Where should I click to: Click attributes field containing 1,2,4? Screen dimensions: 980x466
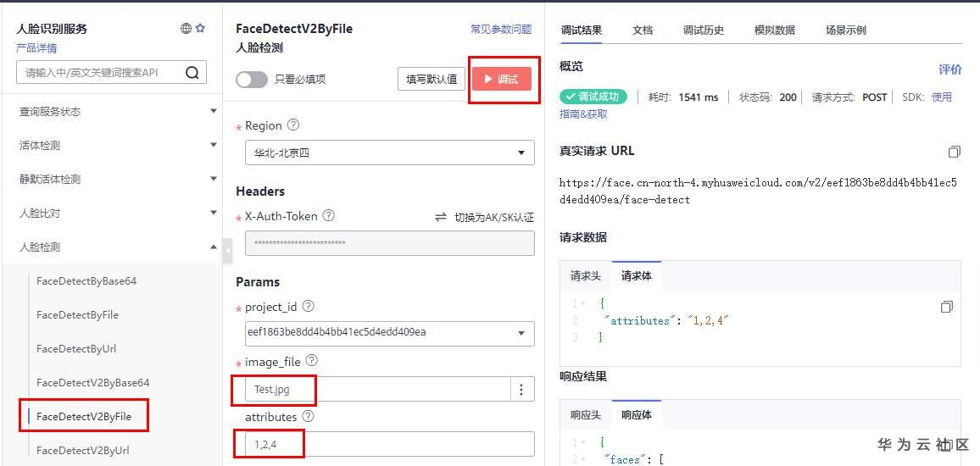click(389, 444)
